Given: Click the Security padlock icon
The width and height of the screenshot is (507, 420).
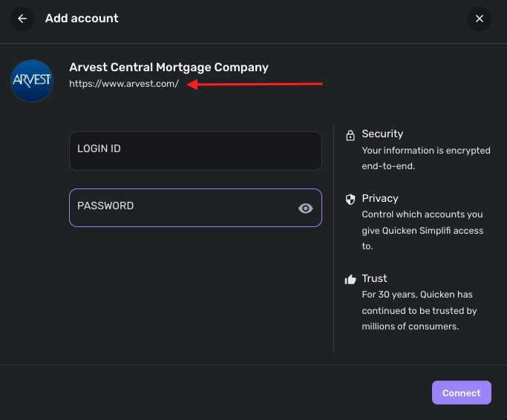Looking at the screenshot, I should (x=350, y=135).
